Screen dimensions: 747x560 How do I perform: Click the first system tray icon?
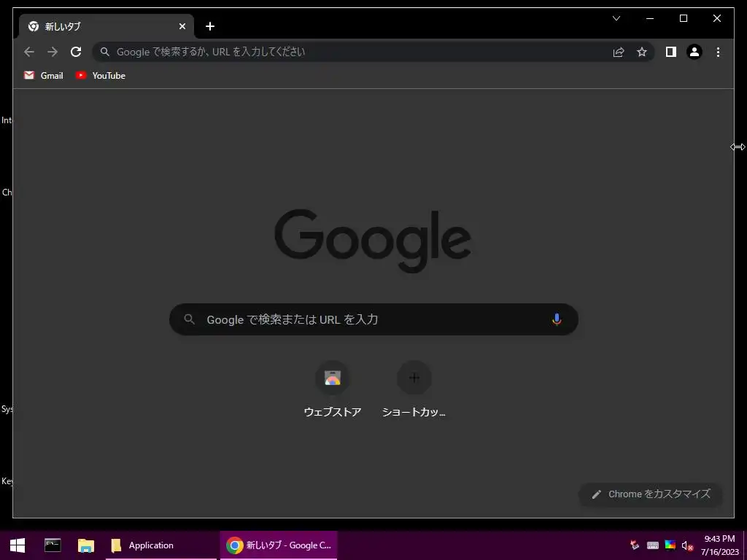click(635, 545)
